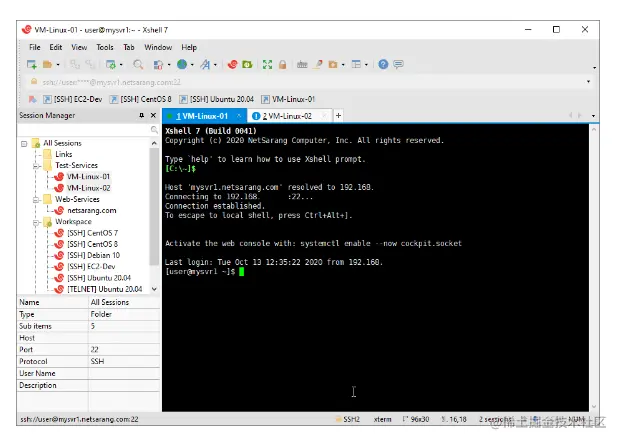Open the session properties toolbar icon
Image resolution: width=620 pixels, height=443 pixels.
pos(111,64)
